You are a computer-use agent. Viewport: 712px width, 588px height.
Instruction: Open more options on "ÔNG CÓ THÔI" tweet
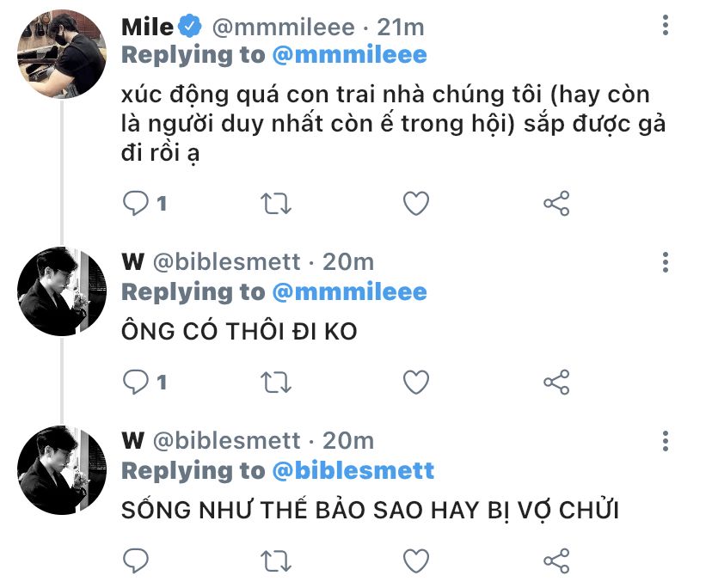point(666,261)
